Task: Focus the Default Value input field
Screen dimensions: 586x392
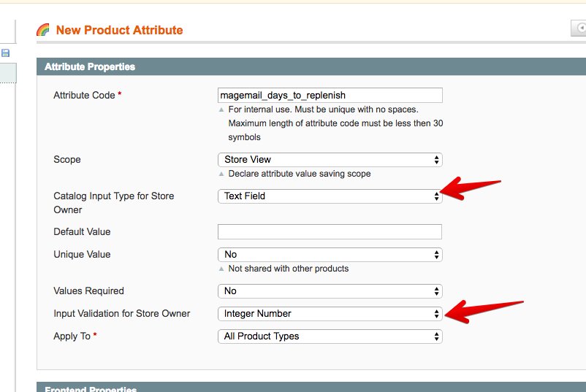Action: coord(330,231)
